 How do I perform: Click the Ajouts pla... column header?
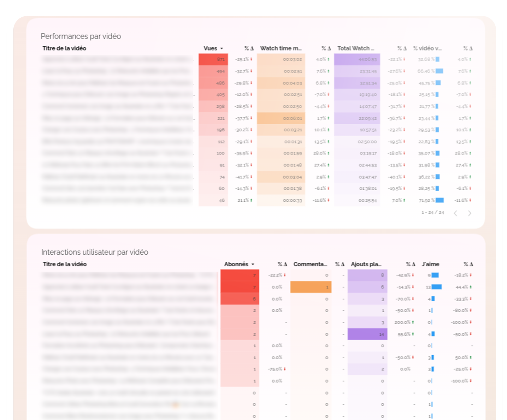366,264
